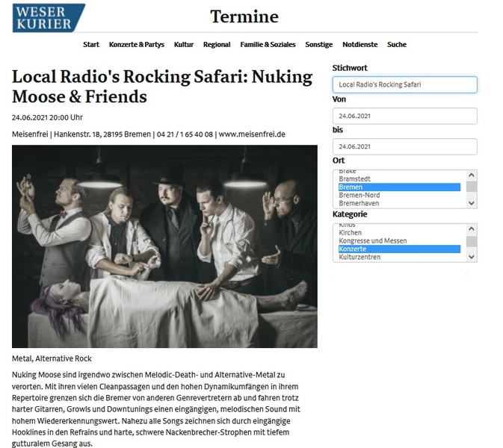Open the Start menu item

tap(91, 45)
